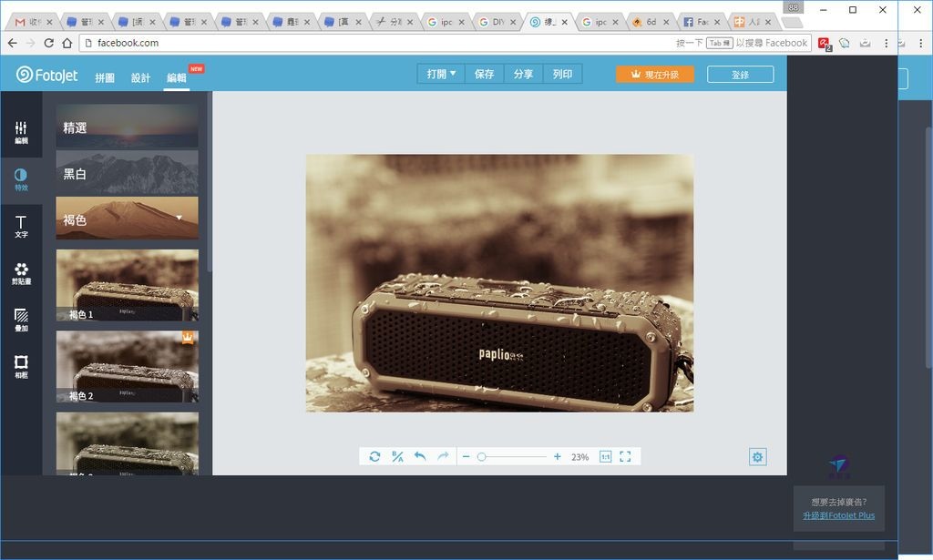
Task: Close the active FotoJet browser tab
Action: pyautogui.click(x=564, y=22)
